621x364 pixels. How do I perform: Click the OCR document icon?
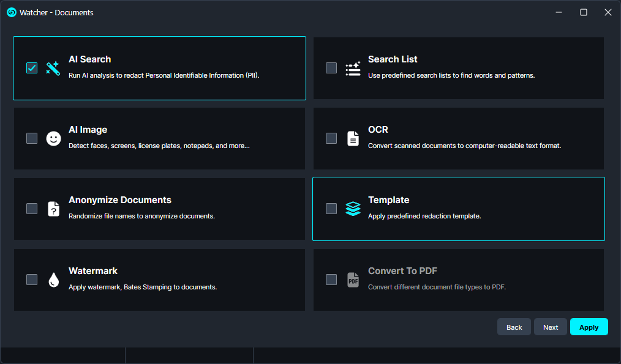(x=353, y=138)
